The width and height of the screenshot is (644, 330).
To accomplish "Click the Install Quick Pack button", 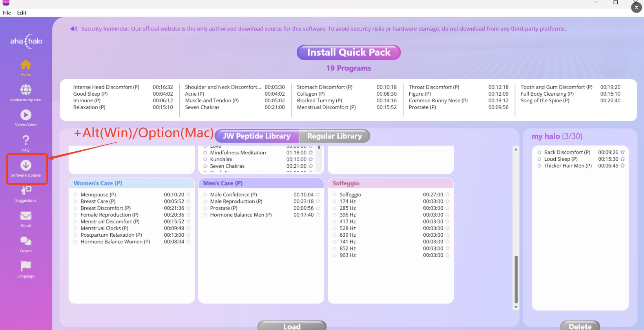I will point(348,53).
